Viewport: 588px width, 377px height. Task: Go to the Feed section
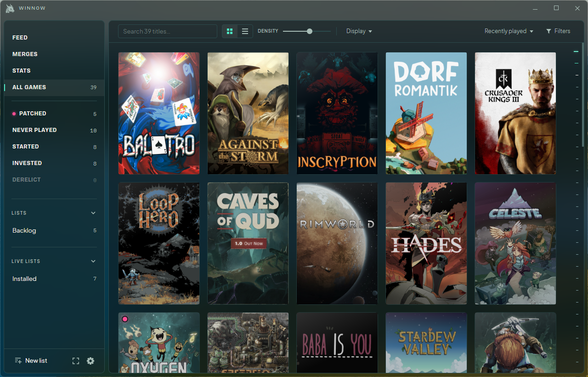(54, 38)
